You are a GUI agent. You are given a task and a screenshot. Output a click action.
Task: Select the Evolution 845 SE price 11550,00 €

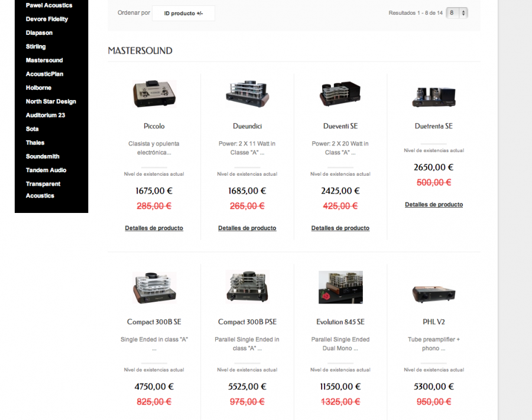coord(340,387)
